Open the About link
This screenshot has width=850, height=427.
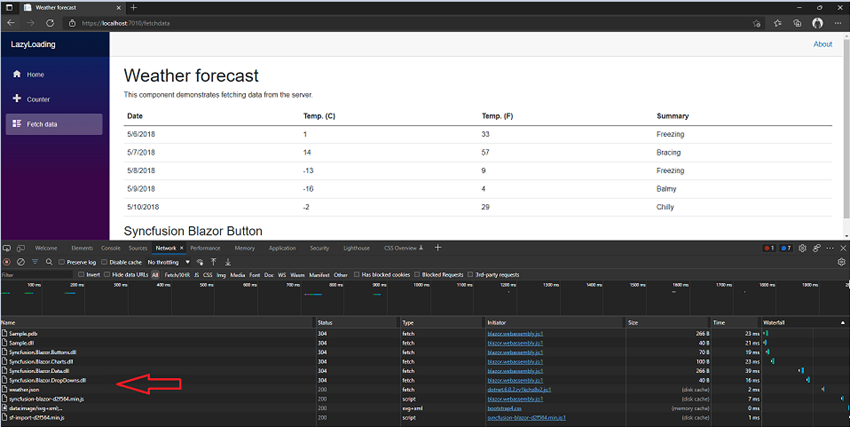822,44
